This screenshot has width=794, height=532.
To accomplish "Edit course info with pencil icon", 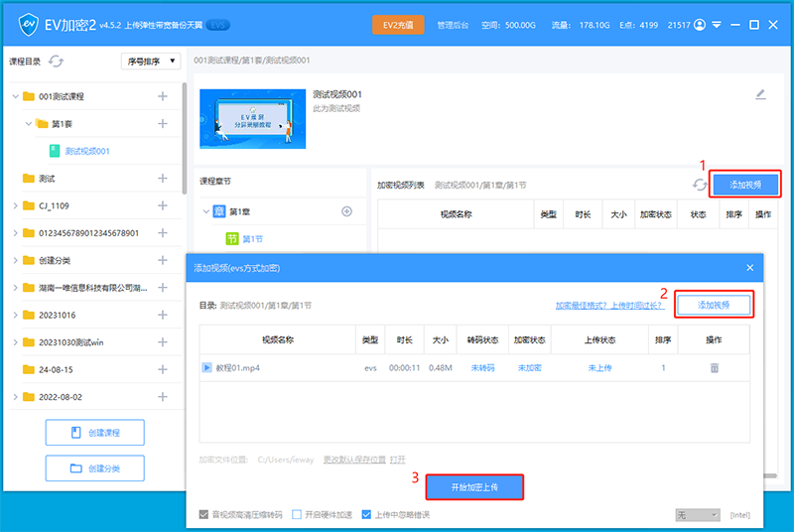I will [x=760, y=94].
